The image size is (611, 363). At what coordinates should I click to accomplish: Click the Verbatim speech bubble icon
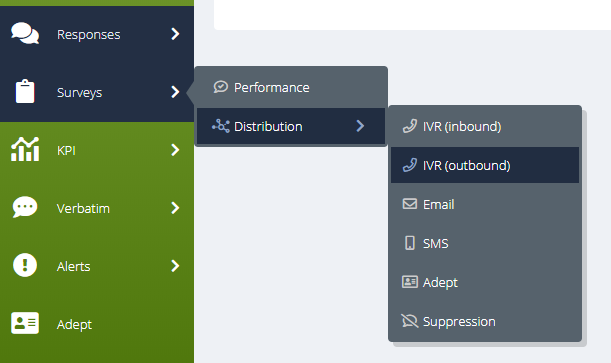pos(25,207)
